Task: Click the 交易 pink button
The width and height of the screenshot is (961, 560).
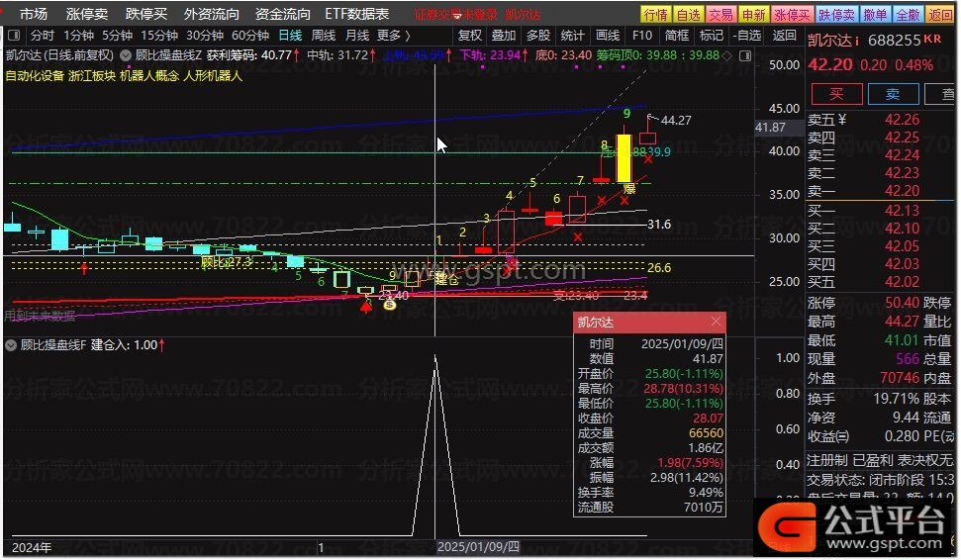Action: point(721,14)
